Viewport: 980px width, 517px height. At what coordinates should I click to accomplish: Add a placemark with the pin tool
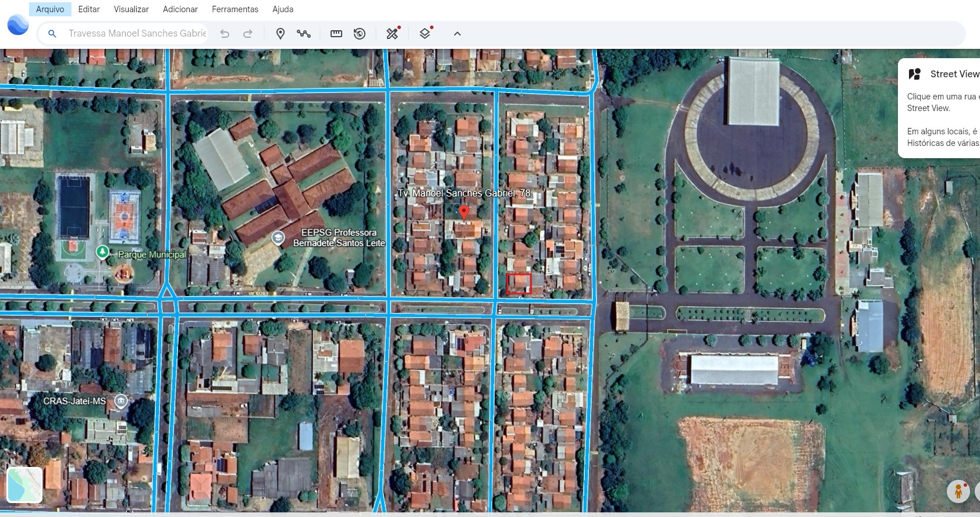[x=280, y=34]
